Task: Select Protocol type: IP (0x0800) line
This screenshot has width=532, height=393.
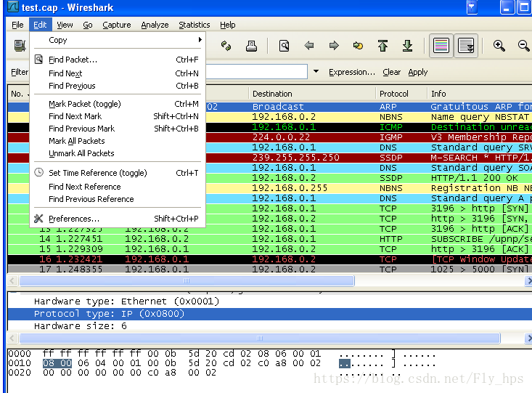Action: pos(270,314)
